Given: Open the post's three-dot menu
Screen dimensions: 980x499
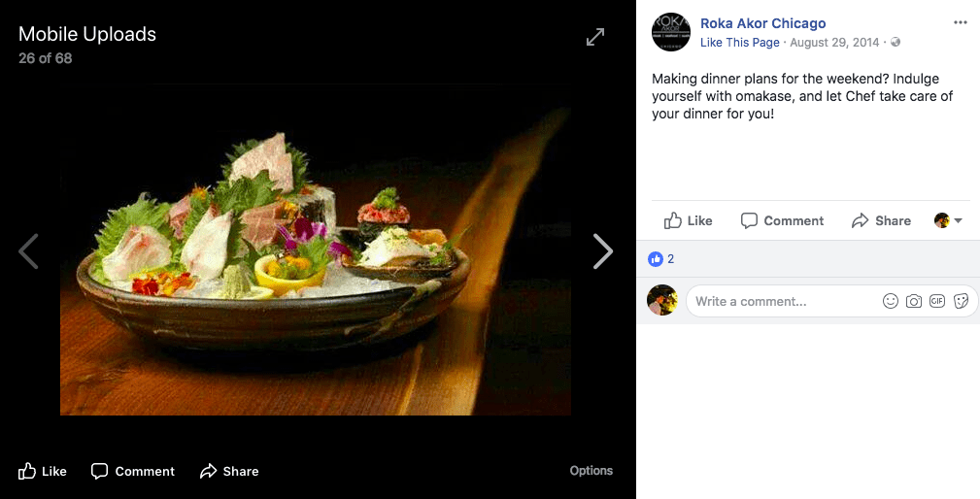Looking at the screenshot, I should [961, 22].
